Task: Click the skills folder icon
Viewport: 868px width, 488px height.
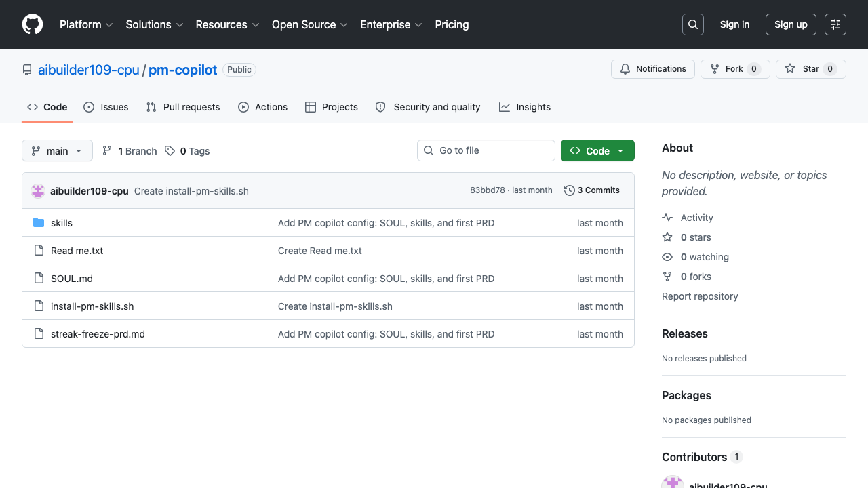Action: click(x=39, y=223)
